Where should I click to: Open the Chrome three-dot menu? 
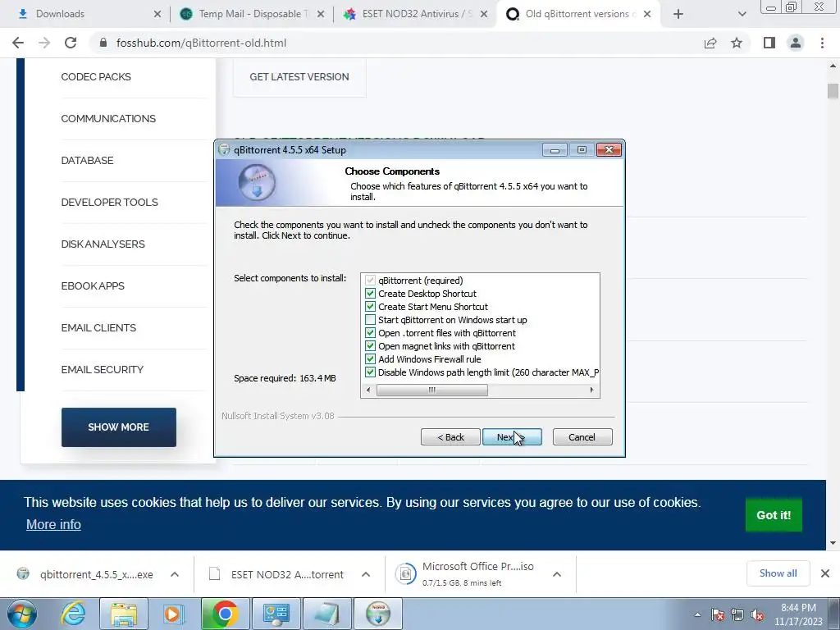[822, 43]
